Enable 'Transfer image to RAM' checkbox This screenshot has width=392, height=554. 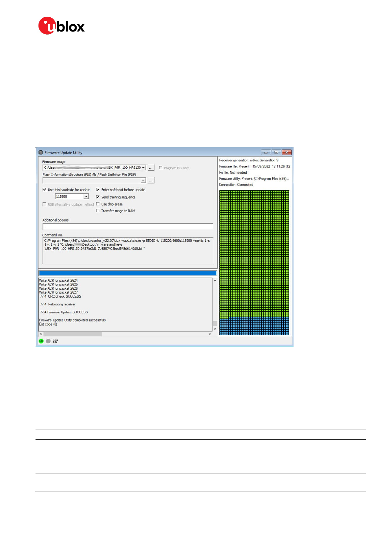coord(98,211)
